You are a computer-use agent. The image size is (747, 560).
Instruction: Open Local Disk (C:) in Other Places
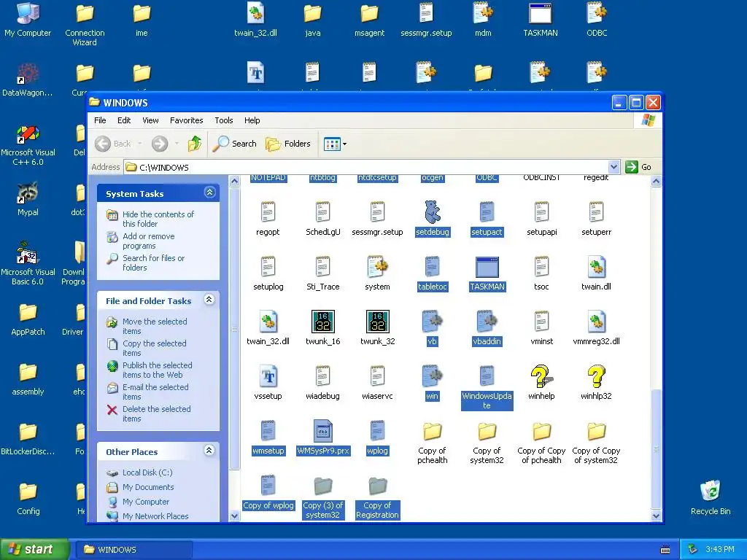[x=147, y=472]
